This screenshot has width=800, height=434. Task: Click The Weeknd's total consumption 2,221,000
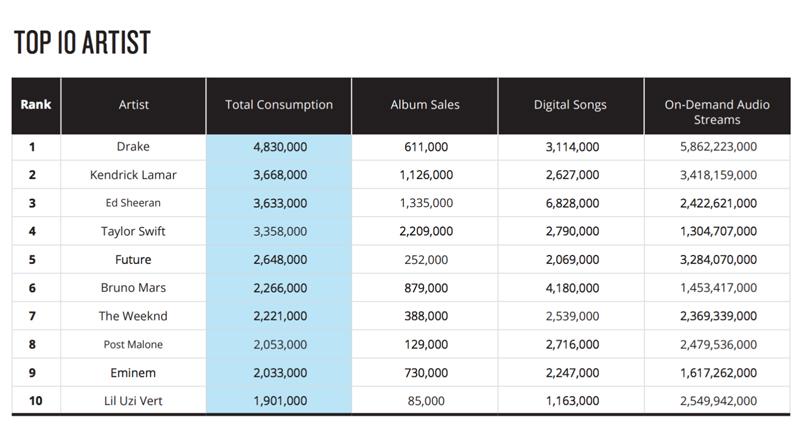[x=279, y=316]
